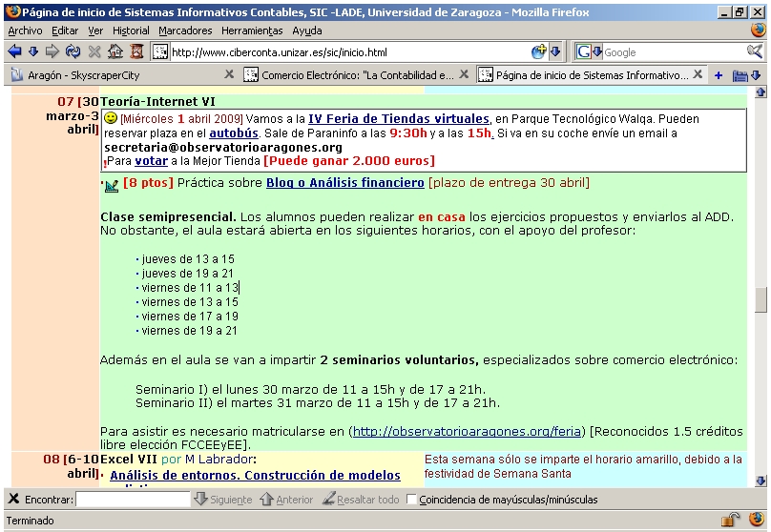Click the Stop loading X icon
The image size is (771, 532).
(94, 51)
